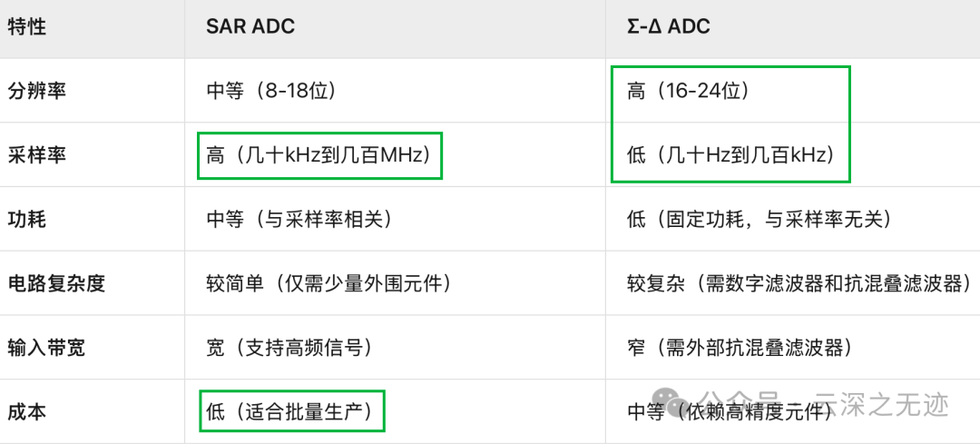Image resolution: width=980 pixels, height=444 pixels.
Task: Click the 电路复杂度 row label
Action: tap(56, 283)
